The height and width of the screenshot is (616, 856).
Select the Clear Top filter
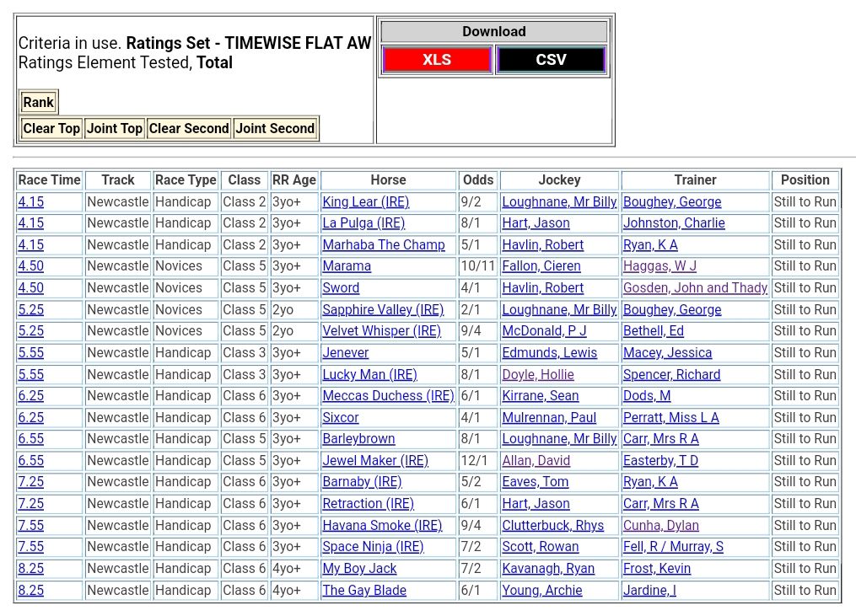(x=51, y=129)
